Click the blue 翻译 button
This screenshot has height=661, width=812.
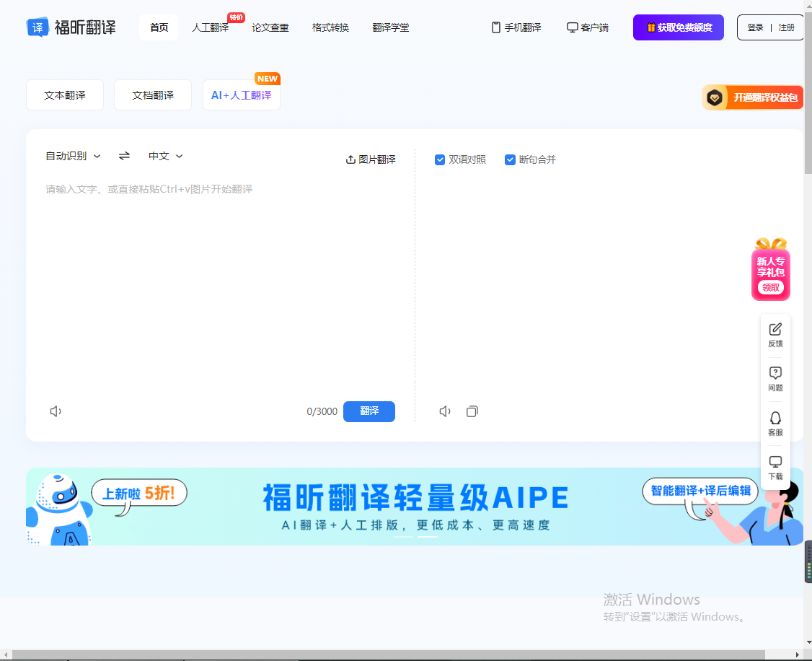coord(369,411)
